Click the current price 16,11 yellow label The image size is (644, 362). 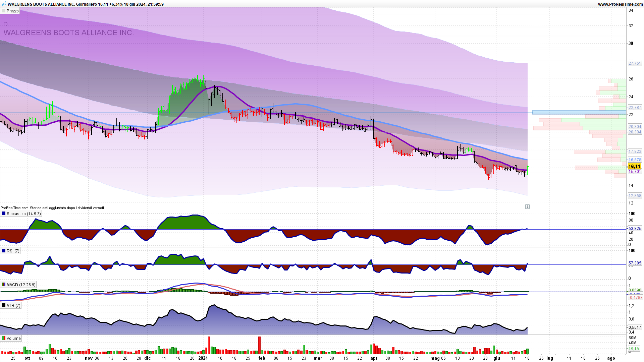click(x=634, y=166)
